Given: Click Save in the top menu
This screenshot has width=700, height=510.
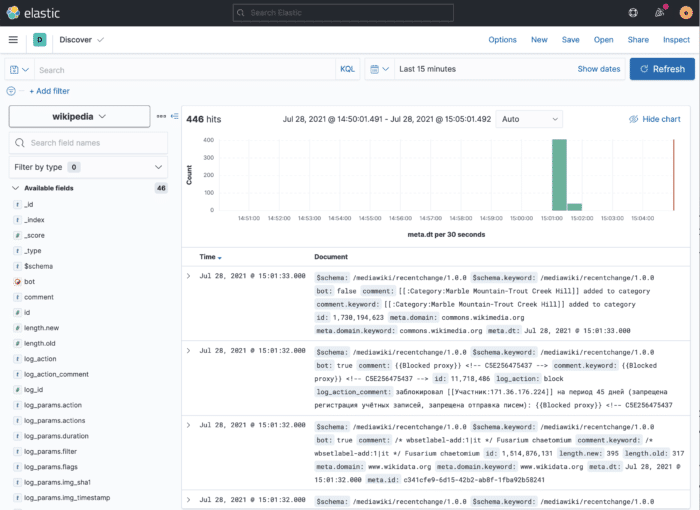Looking at the screenshot, I should (x=571, y=40).
